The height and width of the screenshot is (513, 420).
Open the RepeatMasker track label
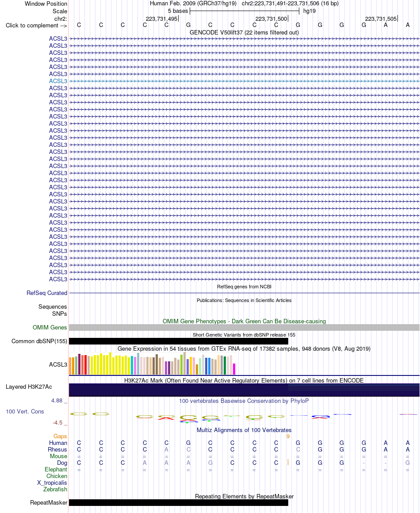[x=49, y=502]
